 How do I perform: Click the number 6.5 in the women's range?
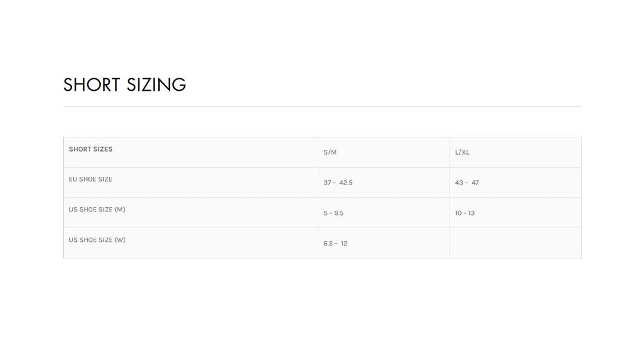[328, 244]
